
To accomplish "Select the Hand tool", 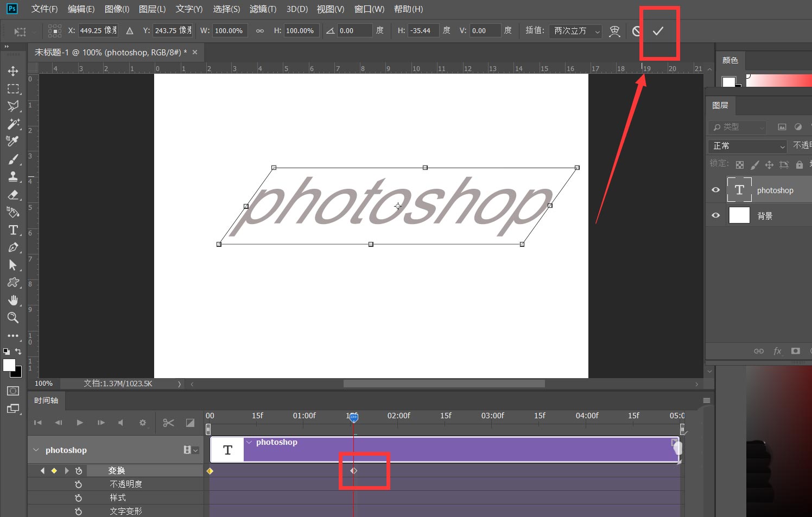I will (13, 300).
